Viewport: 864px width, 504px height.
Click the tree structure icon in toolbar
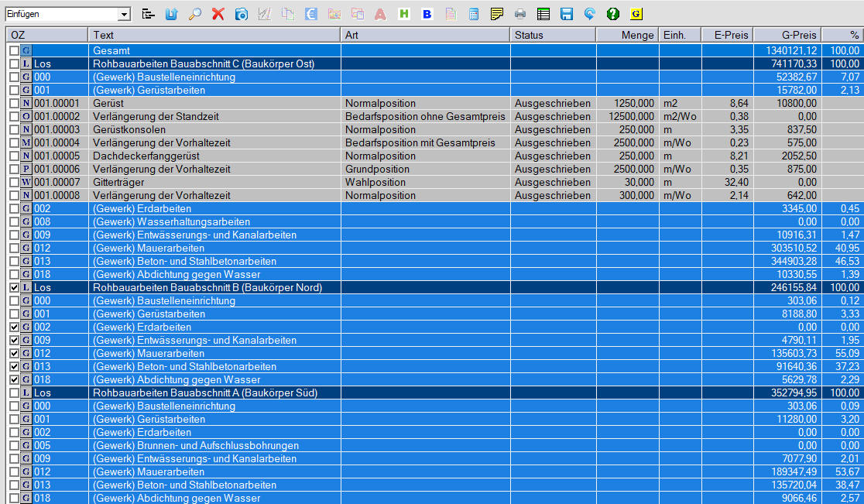148,14
